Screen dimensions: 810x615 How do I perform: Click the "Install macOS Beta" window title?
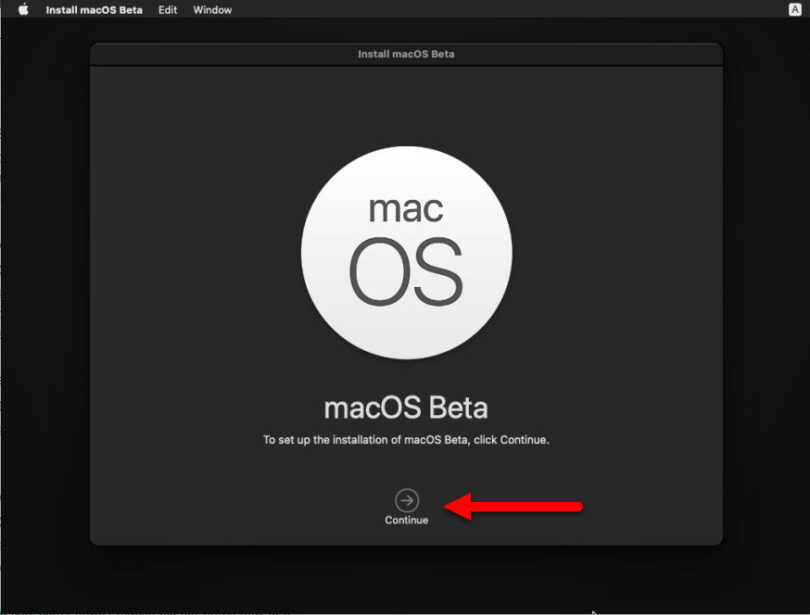406,54
